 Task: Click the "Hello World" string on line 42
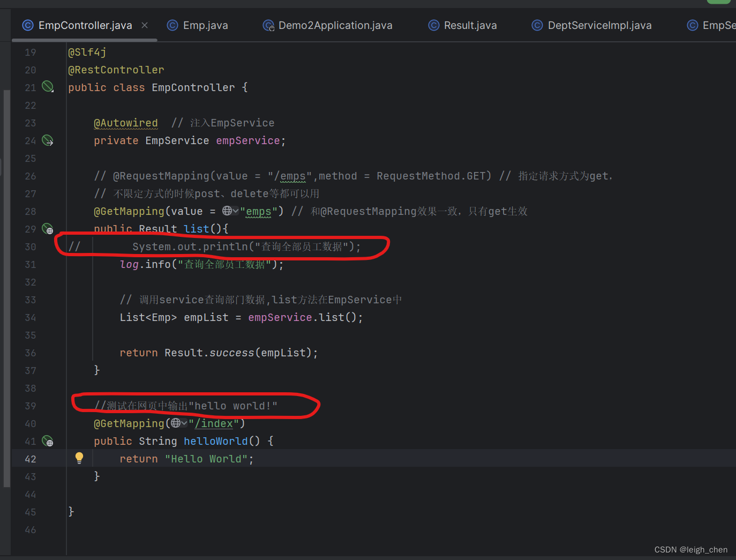tap(206, 459)
